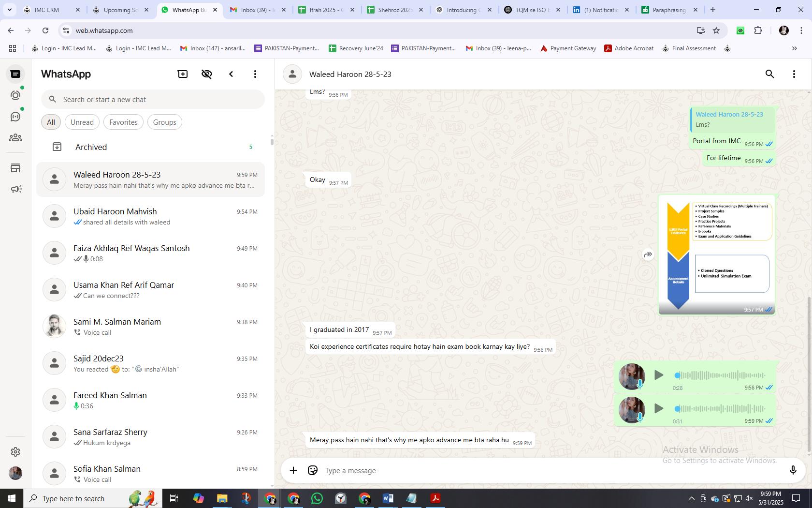The width and height of the screenshot is (812, 508).
Task: Bookmark this page with the star icon
Action: 716,30
